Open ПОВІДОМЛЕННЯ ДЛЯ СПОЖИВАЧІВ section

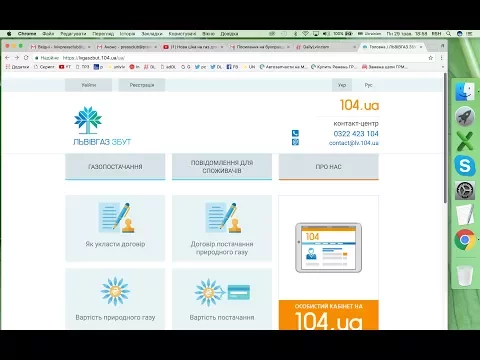(222, 167)
